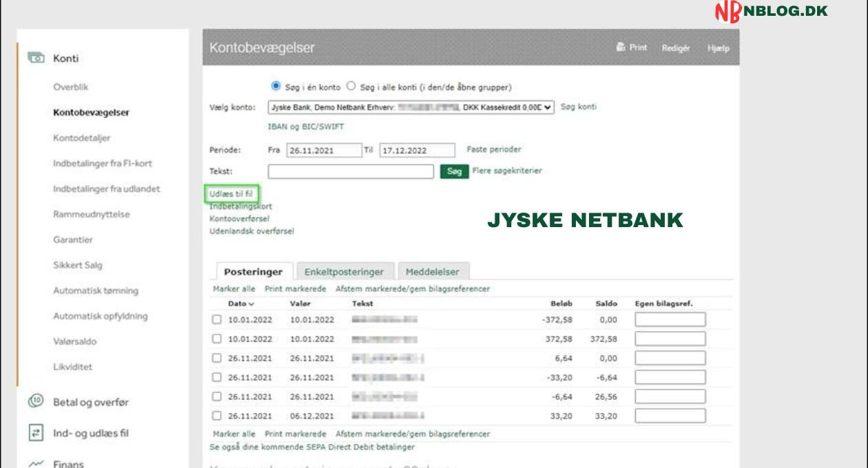Click the Fra date field 26.11.2021
The image size is (868, 468).
tap(324, 151)
